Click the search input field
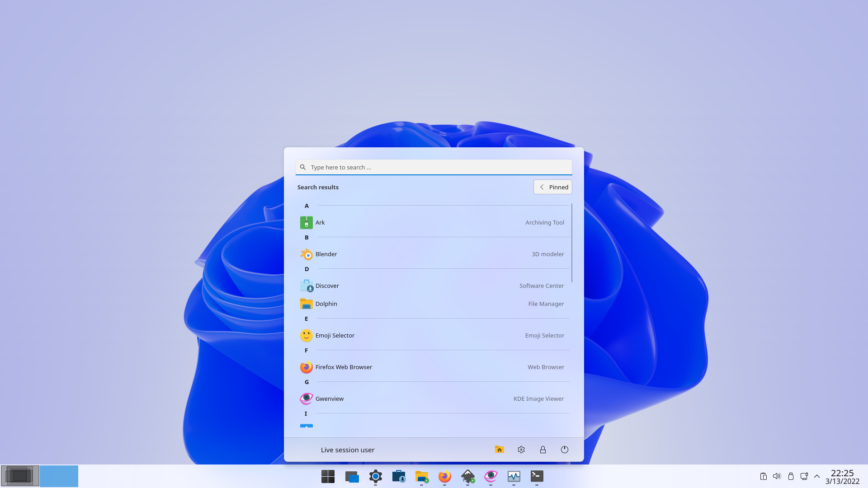The height and width of the screenshot is (488, 868). (x=434, y=167)
